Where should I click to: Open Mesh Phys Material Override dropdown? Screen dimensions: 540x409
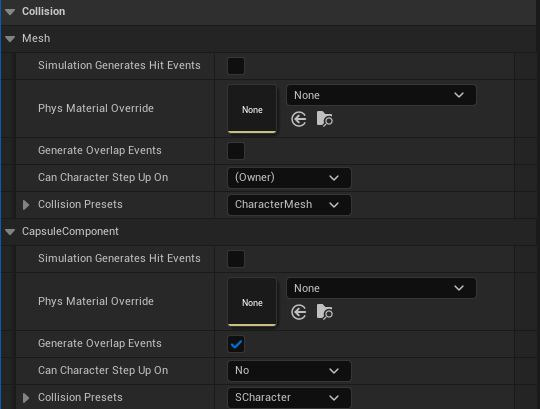tap(381, 95)
